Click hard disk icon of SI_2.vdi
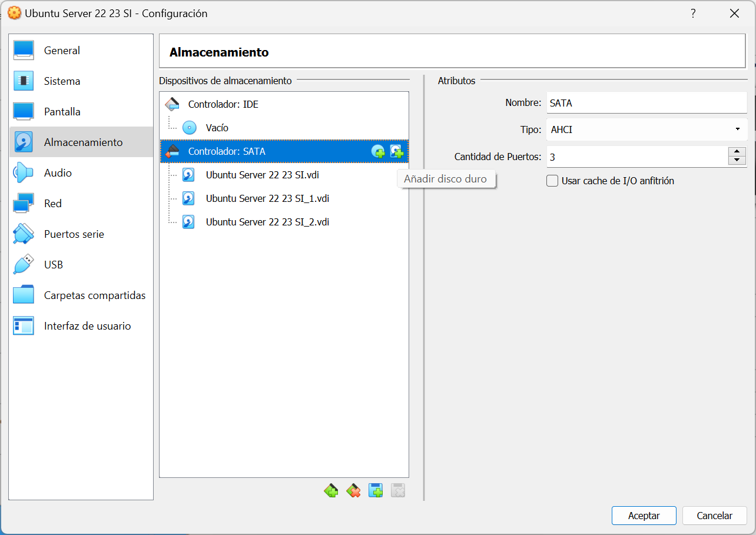Image resolution: width=756 pixels, height=535 pixels. pos(188,222)
